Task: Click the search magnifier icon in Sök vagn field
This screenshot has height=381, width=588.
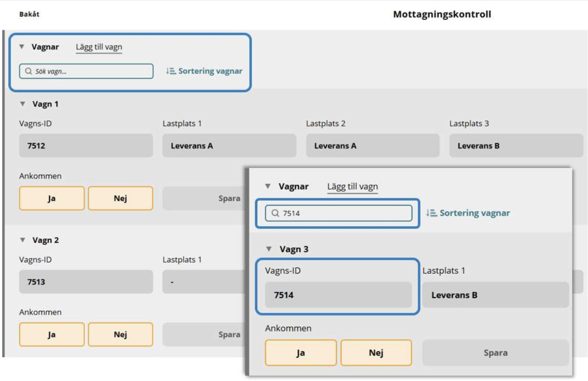Action: pyautogui.click(x=28, y=71)
